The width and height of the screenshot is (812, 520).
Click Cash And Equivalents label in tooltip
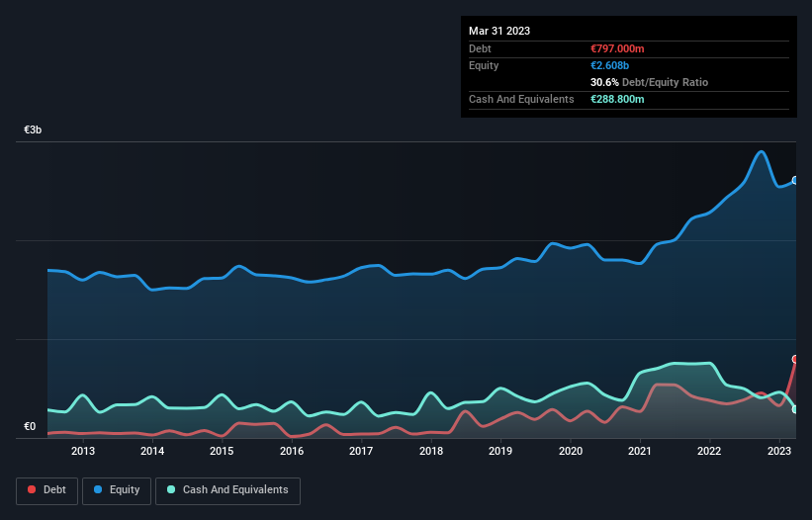click(x=521, y=99)
